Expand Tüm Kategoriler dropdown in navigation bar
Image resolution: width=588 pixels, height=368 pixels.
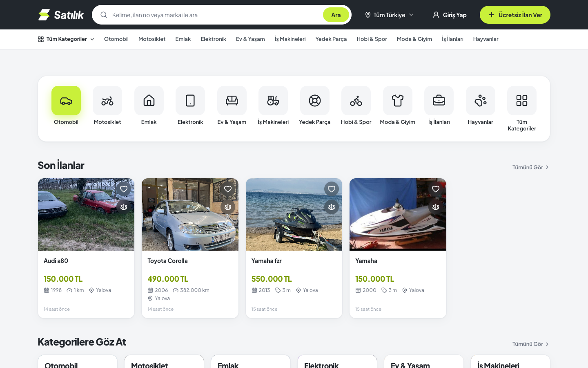(x=66, y=39)
